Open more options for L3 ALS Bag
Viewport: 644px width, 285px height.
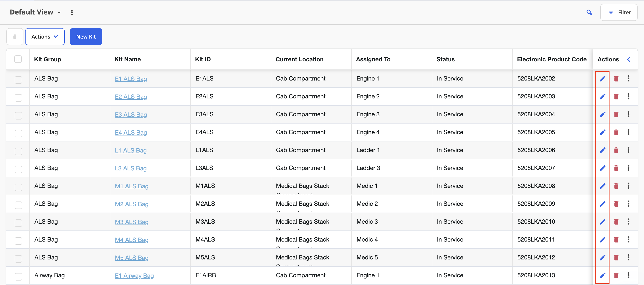pos(628,168)
